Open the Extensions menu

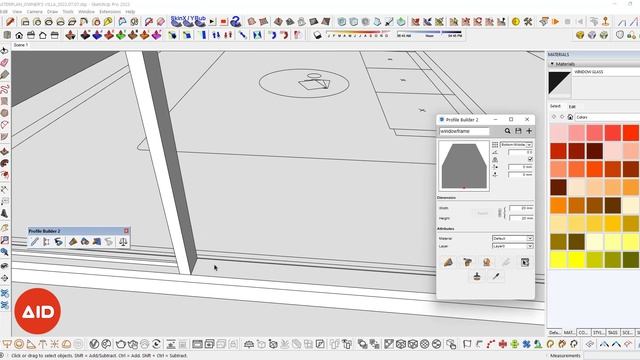coord(110,12)
